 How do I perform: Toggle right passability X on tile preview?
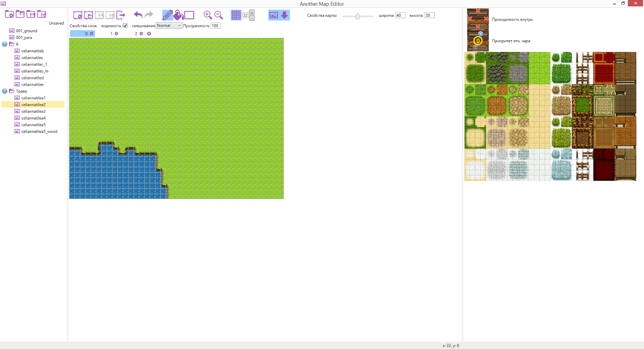pyautogui.click(x=486, y=19)
